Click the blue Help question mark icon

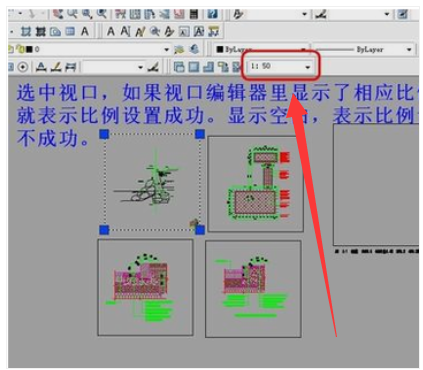tap(212, 14)
